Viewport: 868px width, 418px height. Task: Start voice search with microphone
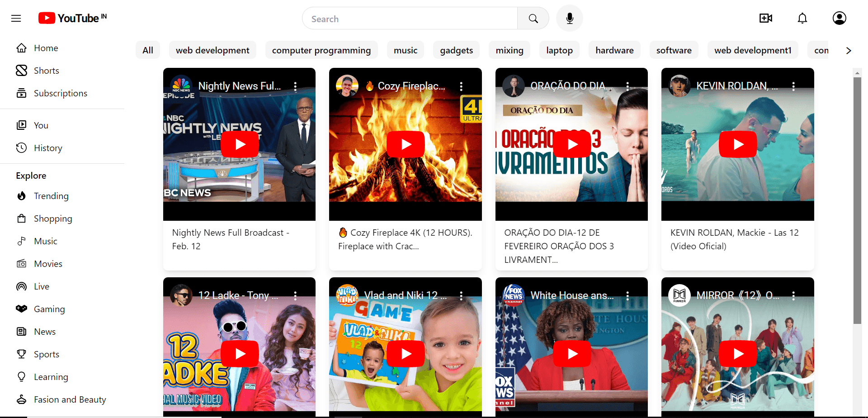[569, 19]
